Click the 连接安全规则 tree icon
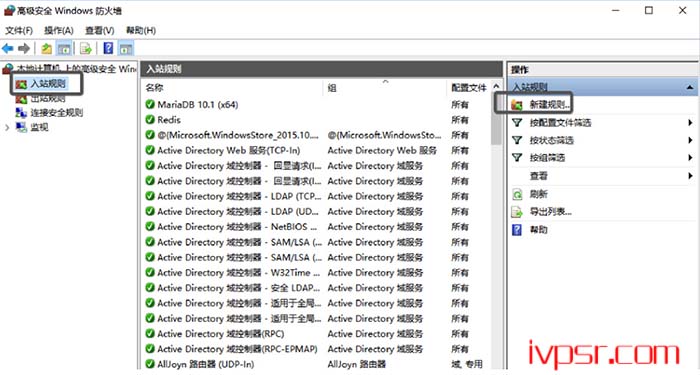700x375 pixels. coord(21,112)
